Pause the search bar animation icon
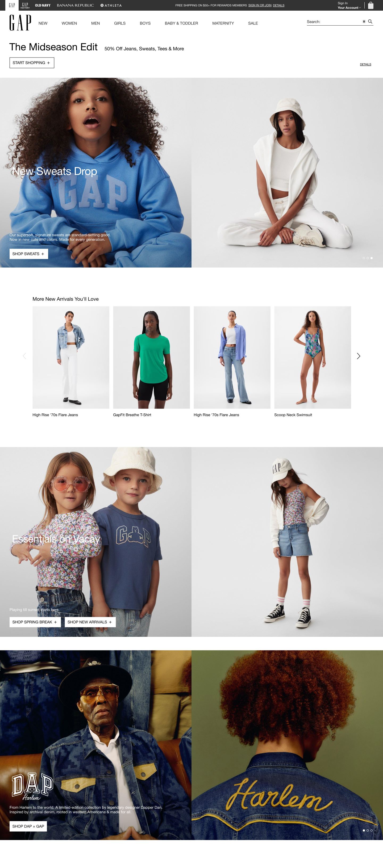383x868 pixels. (x=364, y=22)
